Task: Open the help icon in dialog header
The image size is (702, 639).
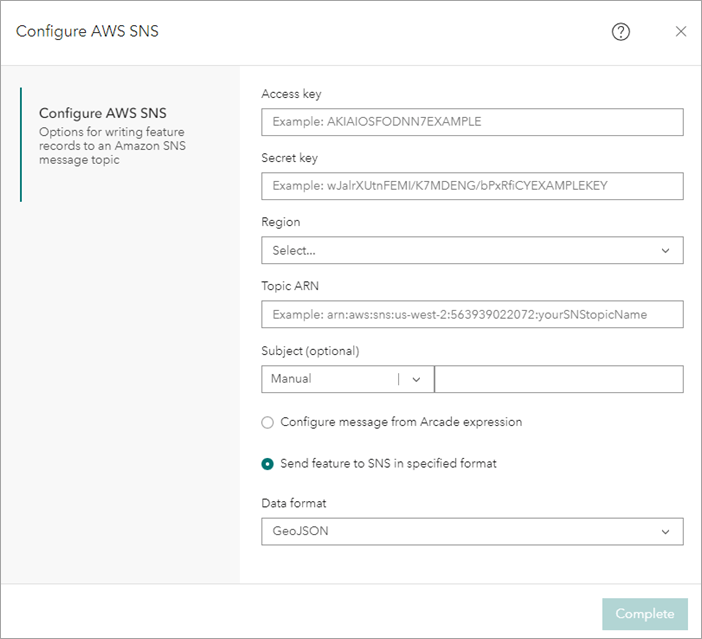Action: pyautogui.click(x=621, y=32)
